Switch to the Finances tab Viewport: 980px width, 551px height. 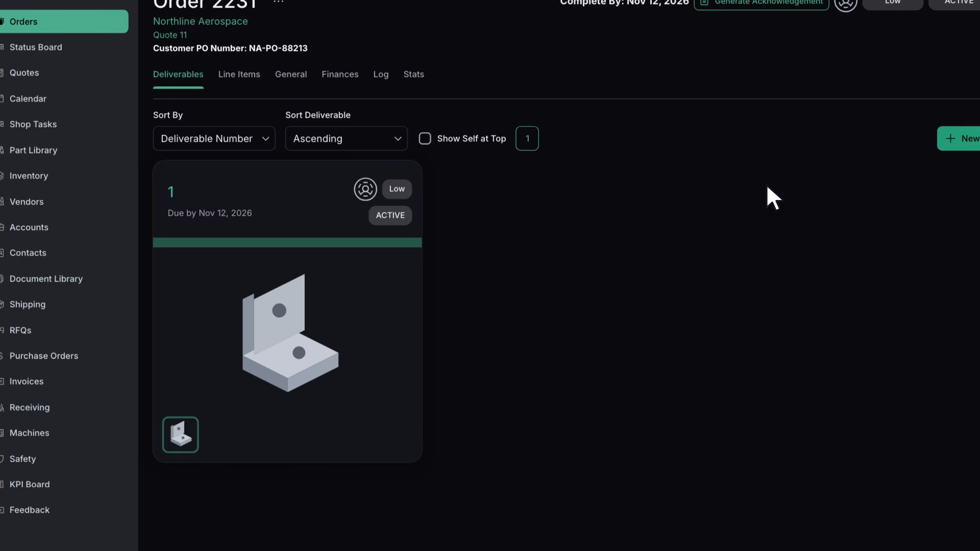[340, 74]
